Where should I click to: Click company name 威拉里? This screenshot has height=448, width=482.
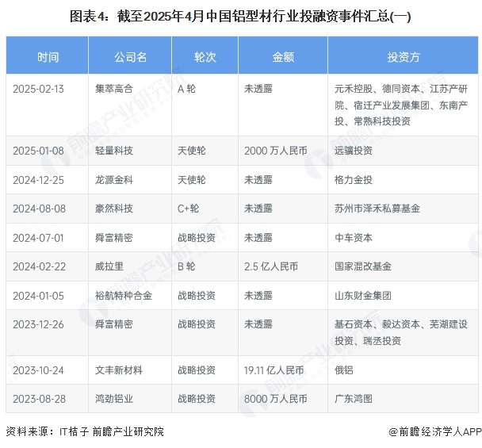(109, 266)
